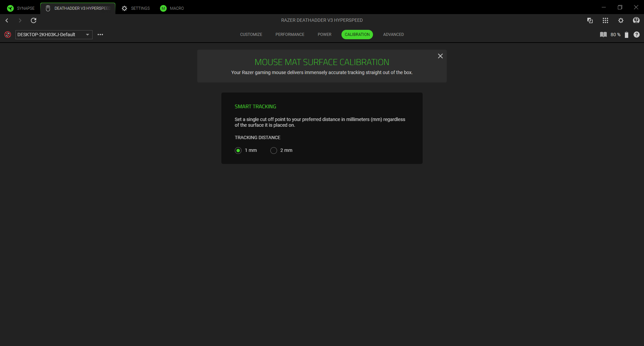The height and width of the screenshot is (346, 644).
Task: Go back with the left arrow
Action: click(7, 20)
